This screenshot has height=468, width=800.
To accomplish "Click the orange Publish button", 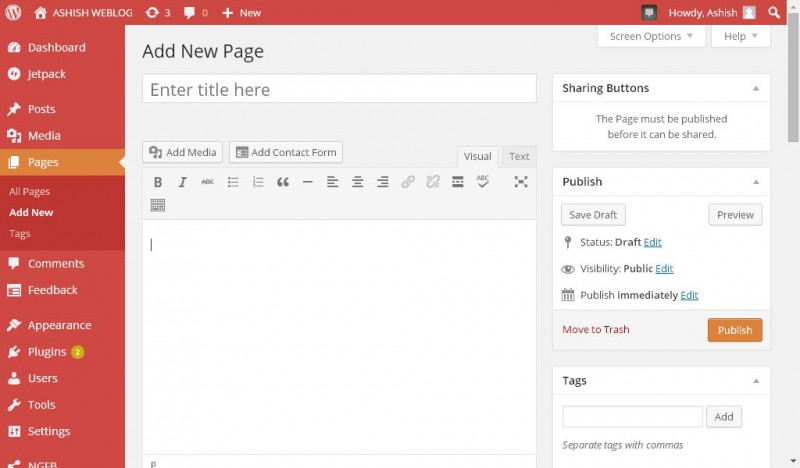I will [x=734, y=330].
